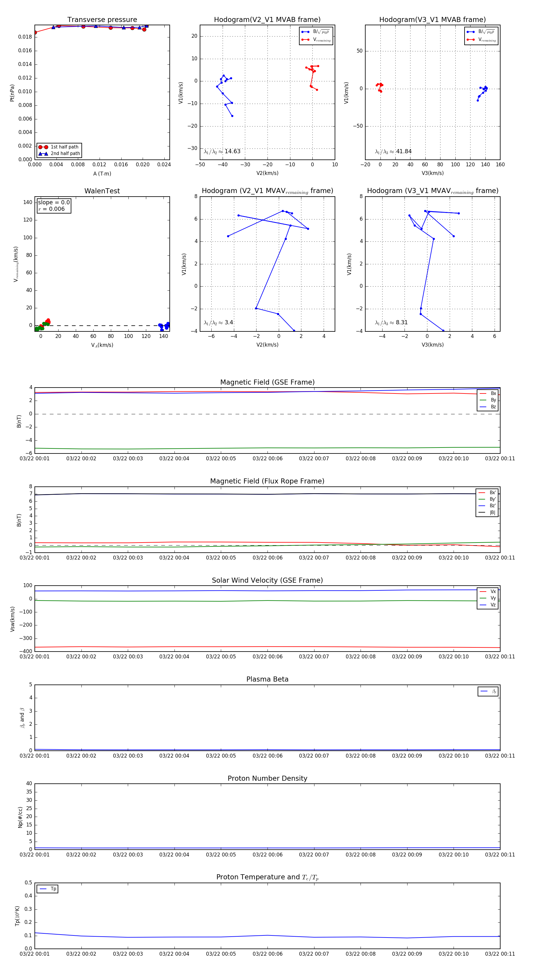This screenshot has width=535, height=980.
Task: Select the 'Vz' legend entry
Action: 488,605
